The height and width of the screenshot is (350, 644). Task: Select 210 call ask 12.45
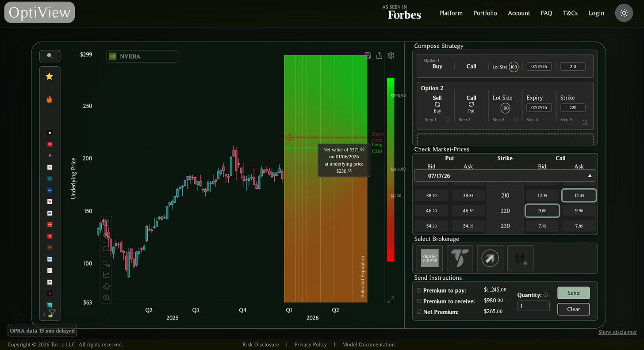[579, 195]
